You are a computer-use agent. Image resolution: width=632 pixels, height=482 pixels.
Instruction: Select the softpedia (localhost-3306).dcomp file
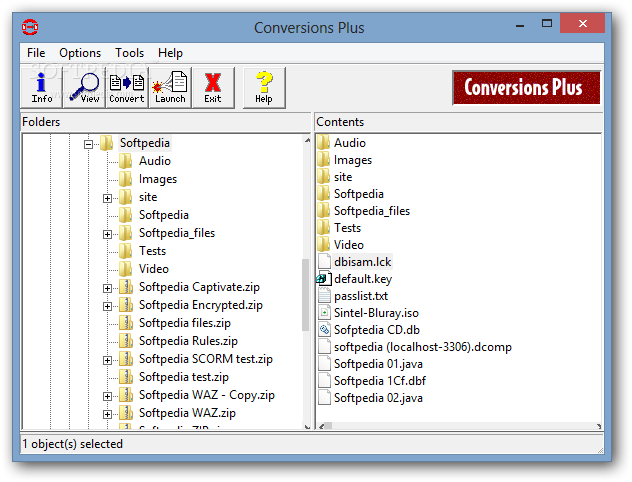coord(422,347)
